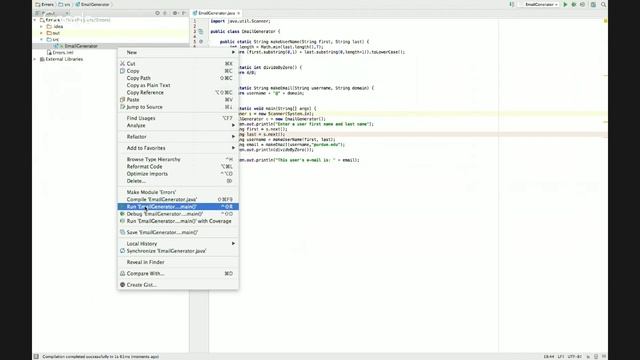Image resolution: width=640 pixels, height=360 pixels.
Task: Click the gutter marker icon on line 5
Action: pyautogui.click(x=201, y=42)
